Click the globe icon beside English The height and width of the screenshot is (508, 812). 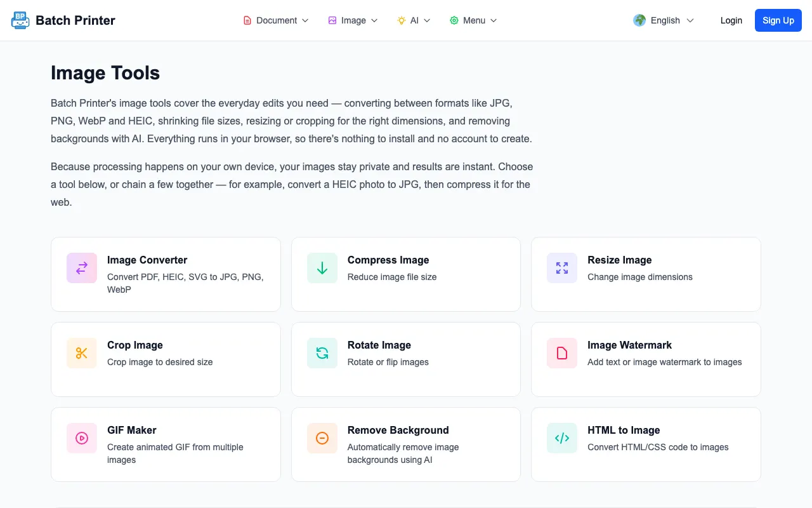pos(639,20)
